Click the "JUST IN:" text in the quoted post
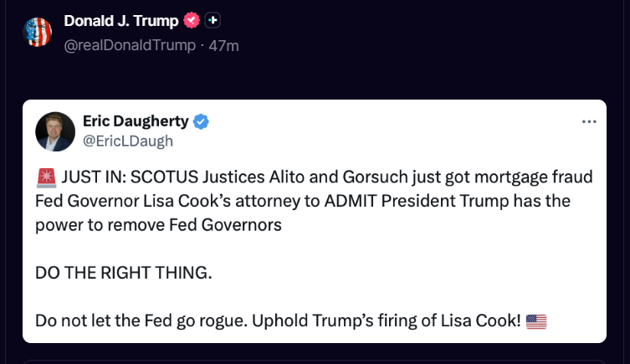Image resolution: width=630 pixels, height=364 pixels. coord(92,177)
